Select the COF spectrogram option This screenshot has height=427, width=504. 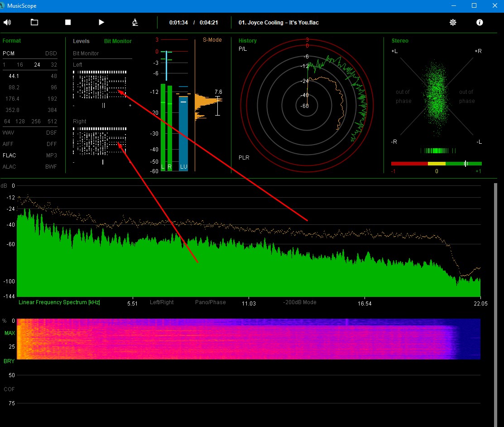(x=9, y=389)
